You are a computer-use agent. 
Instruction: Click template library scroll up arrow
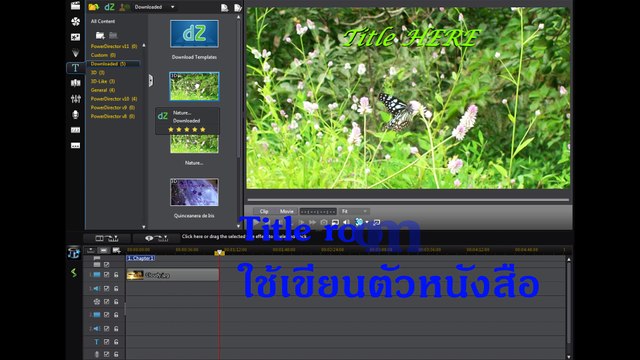pos(238,17)
